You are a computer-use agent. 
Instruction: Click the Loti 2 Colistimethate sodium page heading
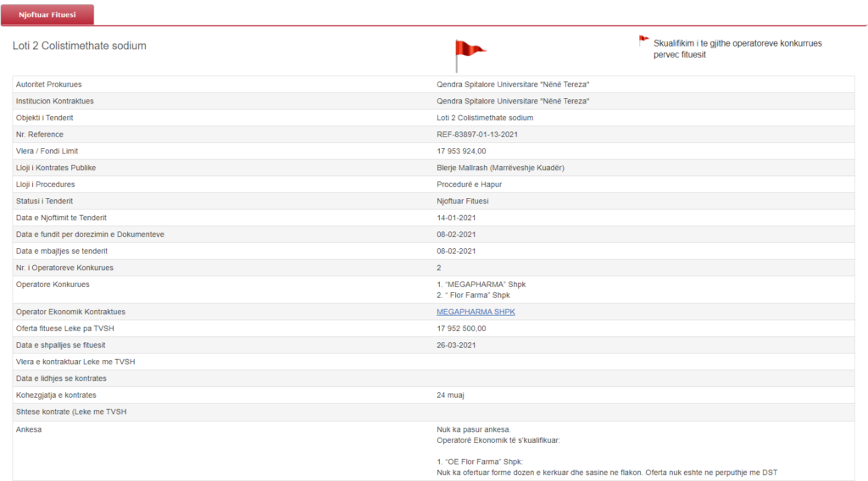[80, 46]
